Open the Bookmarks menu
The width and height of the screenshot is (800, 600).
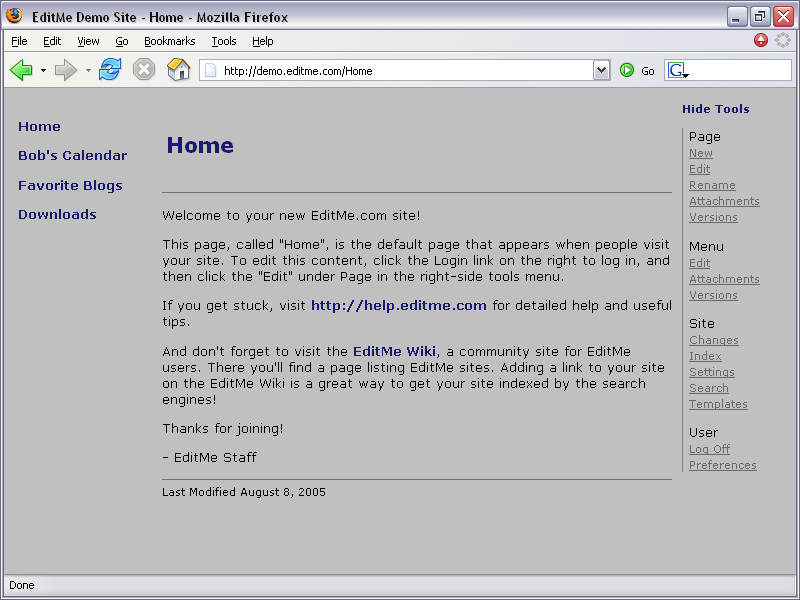169,41
